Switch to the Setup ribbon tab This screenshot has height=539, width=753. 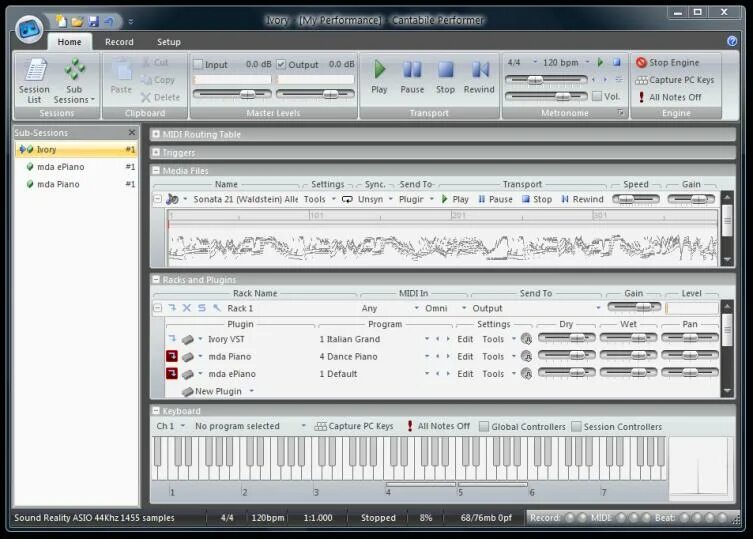click(169, 42)
